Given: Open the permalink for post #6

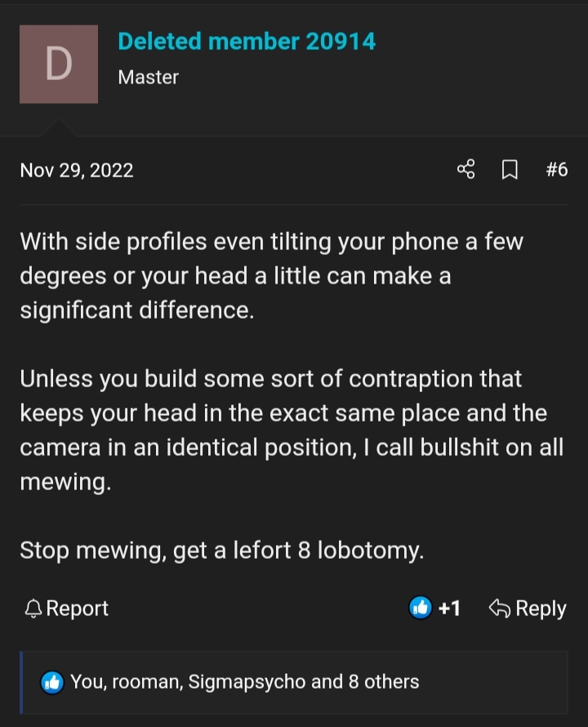Looking at the screenshot, I should pos(556,169).
